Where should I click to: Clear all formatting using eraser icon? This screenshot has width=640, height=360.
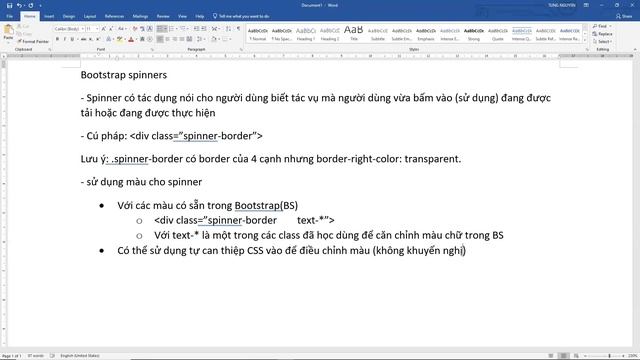pyautogui.click(x=135, y=29)
